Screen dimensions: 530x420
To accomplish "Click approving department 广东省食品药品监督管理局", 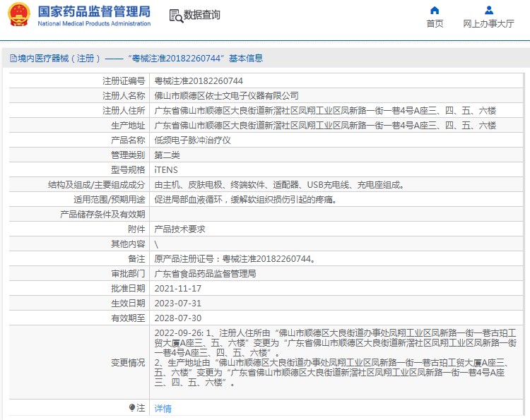I will coord(205,274).
